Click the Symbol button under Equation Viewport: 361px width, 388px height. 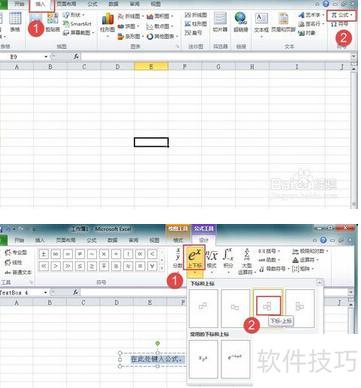pos(339,24)
